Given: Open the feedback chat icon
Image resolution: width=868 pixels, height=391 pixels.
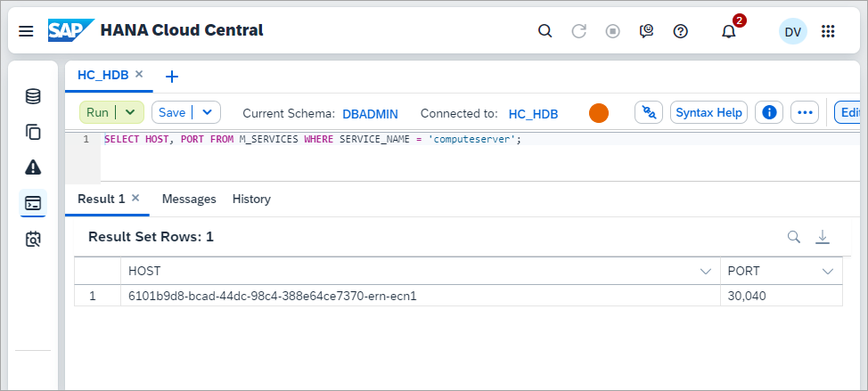Looking at the screenshot, I should (x=646, y=31).
